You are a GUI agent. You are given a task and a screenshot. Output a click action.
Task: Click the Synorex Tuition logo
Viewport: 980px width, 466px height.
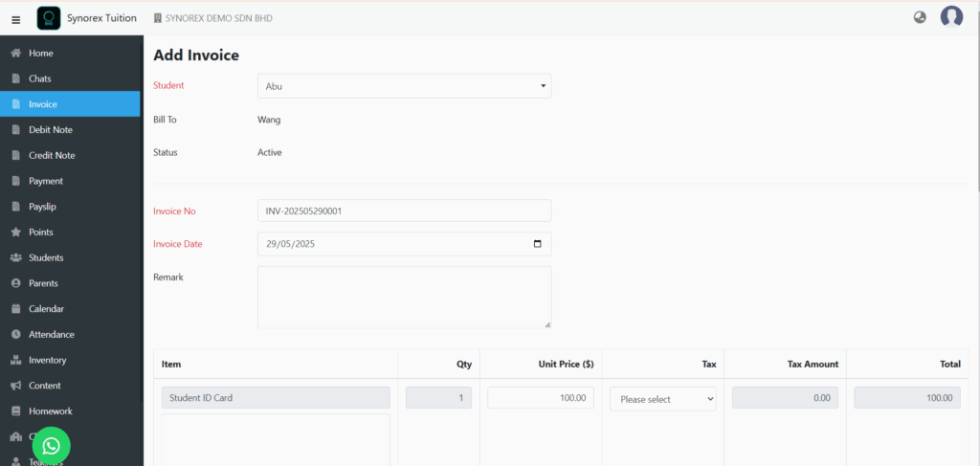49,18
